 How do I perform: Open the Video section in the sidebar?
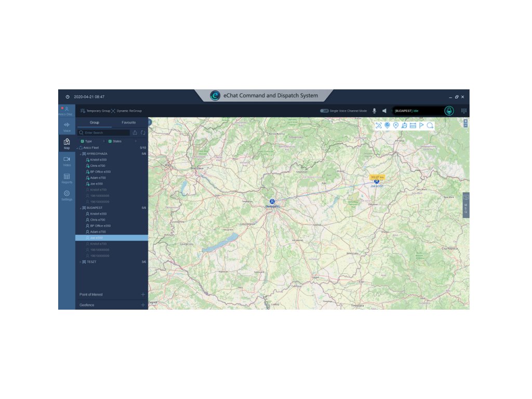[x=67, y=162]
